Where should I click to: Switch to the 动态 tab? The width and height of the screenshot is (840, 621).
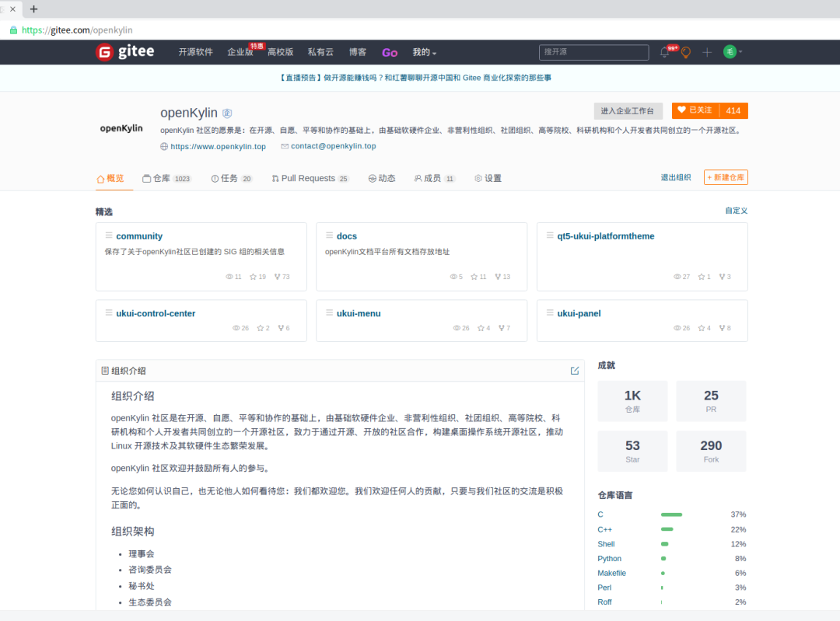[x=382, y=178]
